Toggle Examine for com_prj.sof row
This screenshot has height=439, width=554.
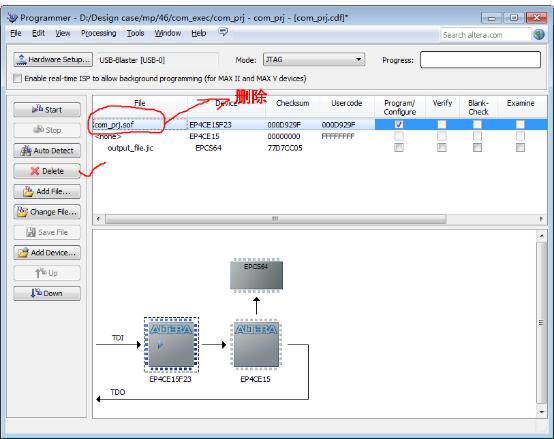(x=520, y=124)
